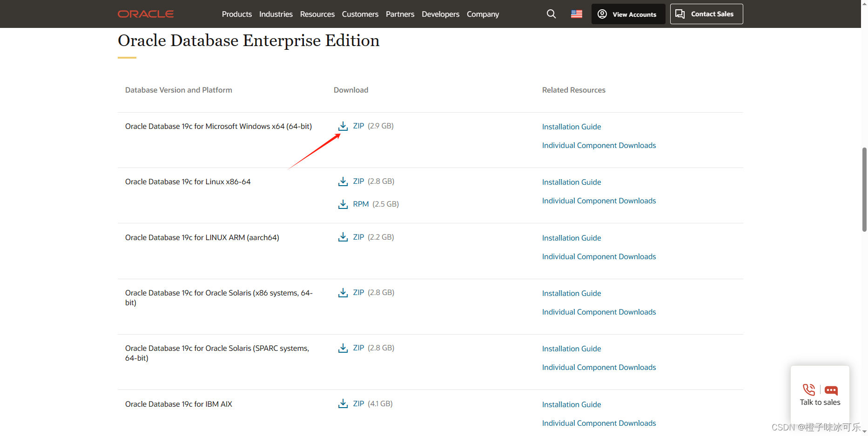This screenshot has height=436, width=868.
Task: Select text Oracle Database 19c for Solaris x86 systems
Action: [219, 298]
